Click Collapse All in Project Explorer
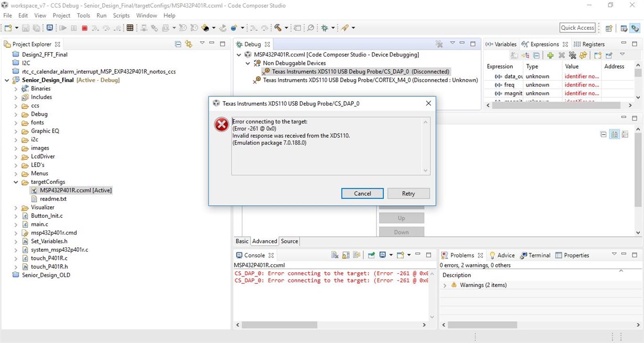Image resolution: width=644 pixels, height=343 pixels. pos(178,44)
